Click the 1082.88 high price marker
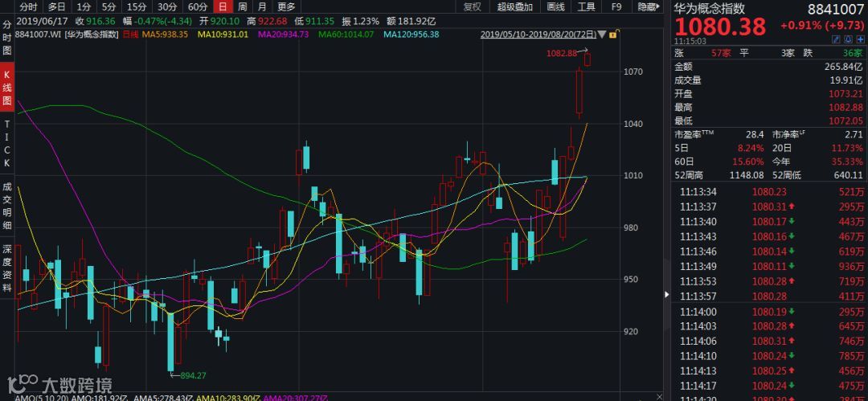 [x=561, y=52]
